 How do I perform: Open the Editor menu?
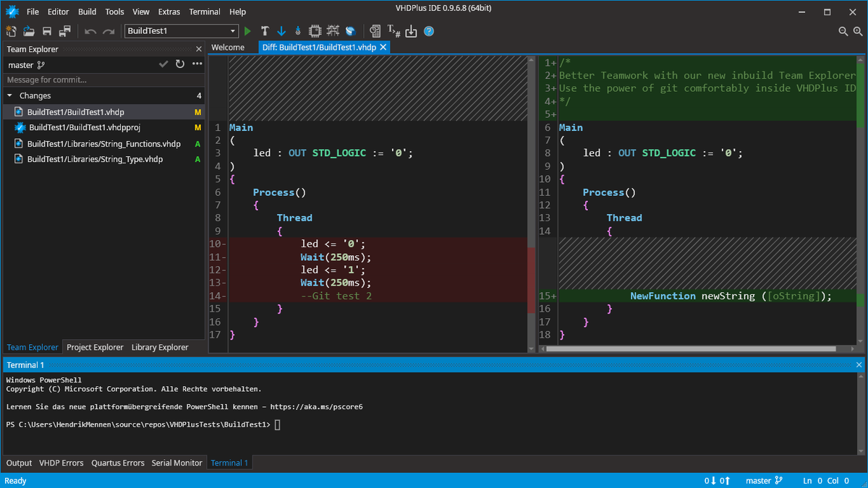point(59,12)
